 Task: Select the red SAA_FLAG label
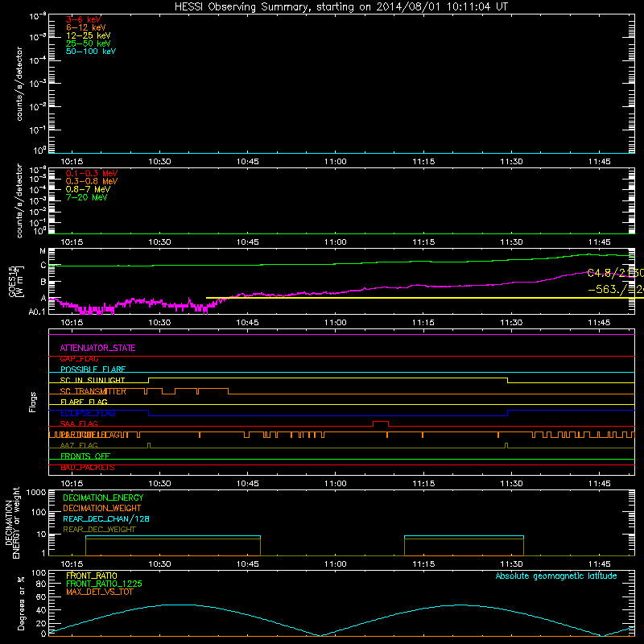(x=79, y=424)
